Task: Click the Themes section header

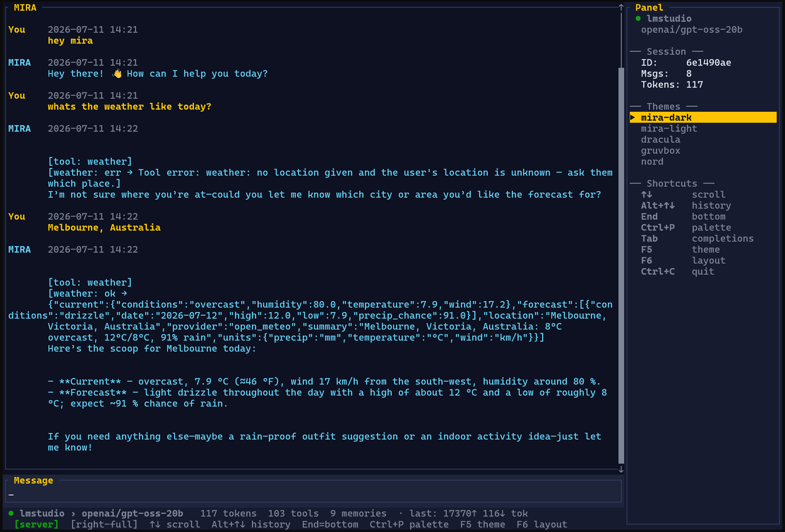Action: (x=663, y=107)
